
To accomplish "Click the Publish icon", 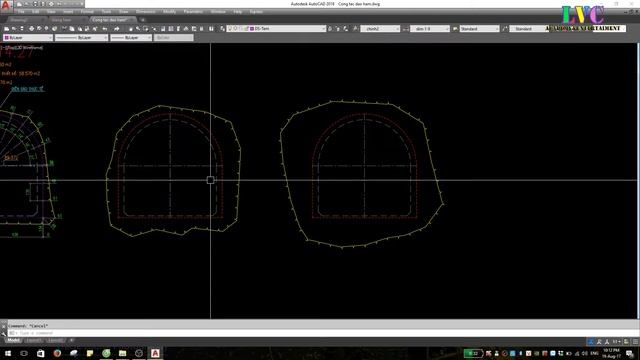I will tap(47, 29).
